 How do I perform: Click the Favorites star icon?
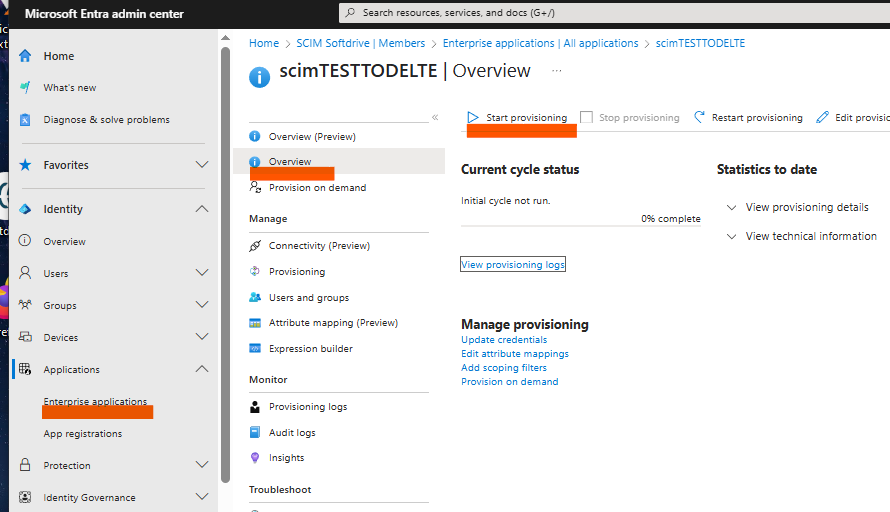click(x=25, y=165)
